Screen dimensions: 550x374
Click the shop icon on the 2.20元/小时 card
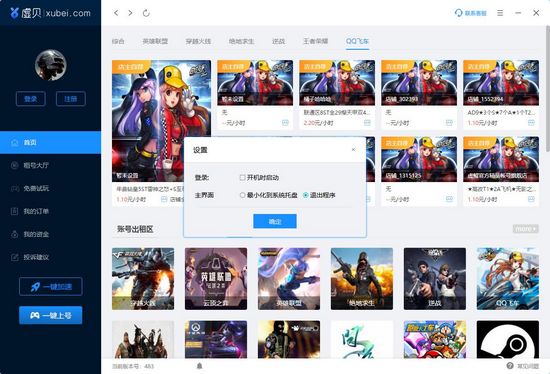367,122
